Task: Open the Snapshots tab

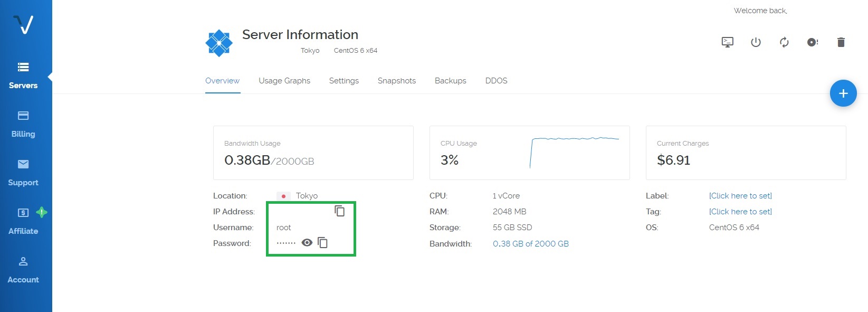Action: tap(397, 81)
